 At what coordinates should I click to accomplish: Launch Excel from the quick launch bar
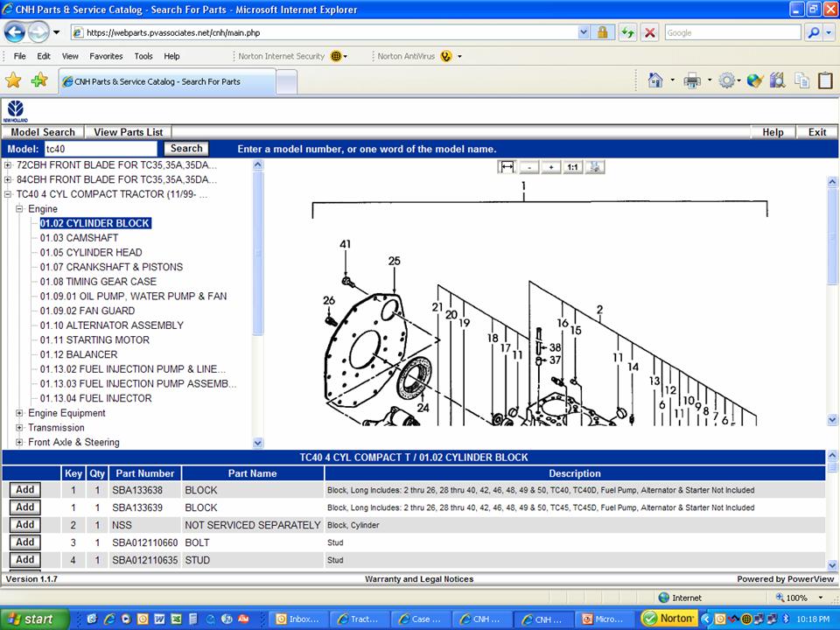coord(176,619)
